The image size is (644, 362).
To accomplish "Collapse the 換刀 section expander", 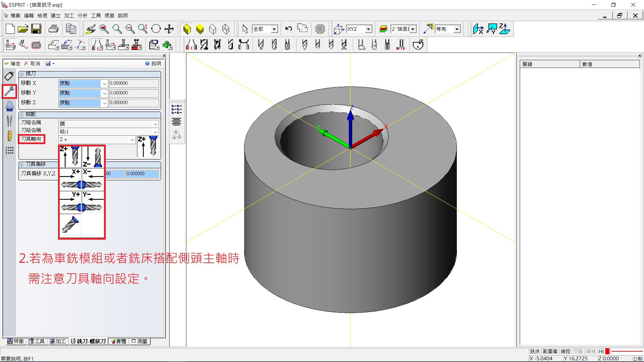I will pyautogui.click(x=22, y=74).
